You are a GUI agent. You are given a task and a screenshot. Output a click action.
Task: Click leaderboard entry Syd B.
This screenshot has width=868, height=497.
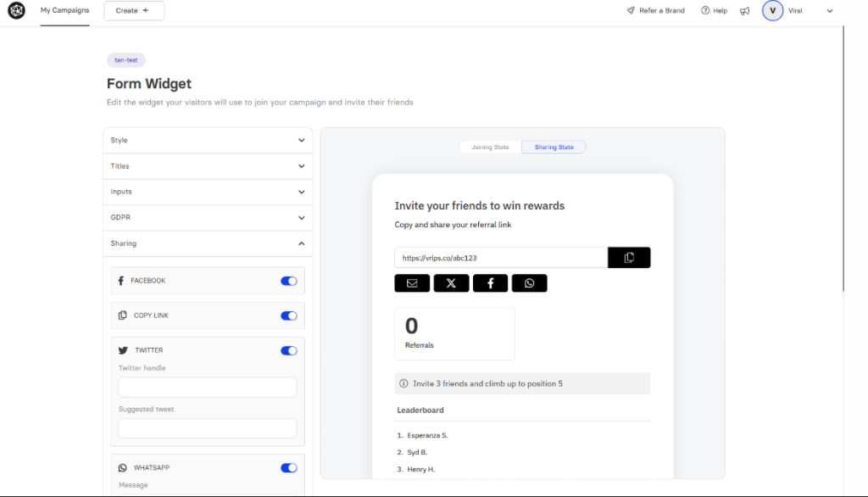point(417,452)
